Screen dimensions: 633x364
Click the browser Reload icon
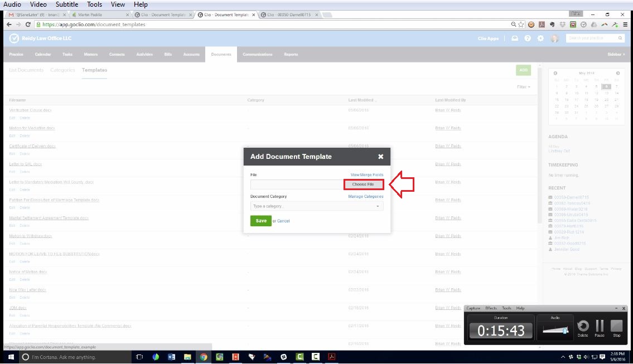pyautogui.click(x=28, y=25)
